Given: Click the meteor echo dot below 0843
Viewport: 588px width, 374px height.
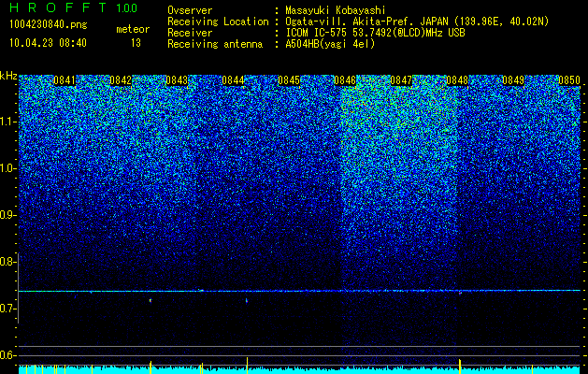Looking at the screenshot, I should pyautogui.click(x=151, y=300).
